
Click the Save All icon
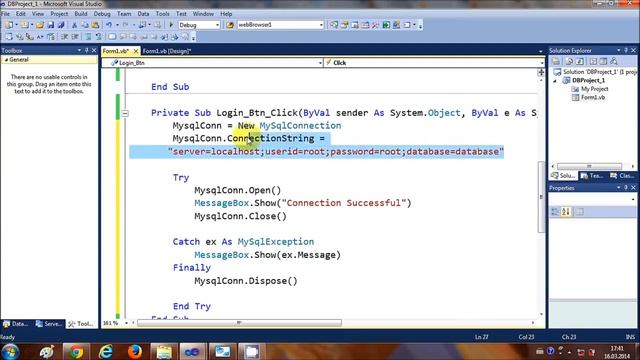(x=61, y=25)
